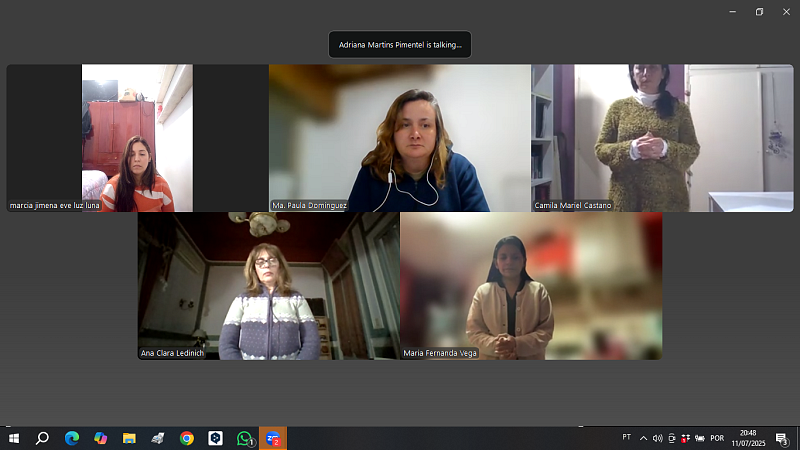Open the volume speaker control
The image size is (800, 450).
(657, 438)
